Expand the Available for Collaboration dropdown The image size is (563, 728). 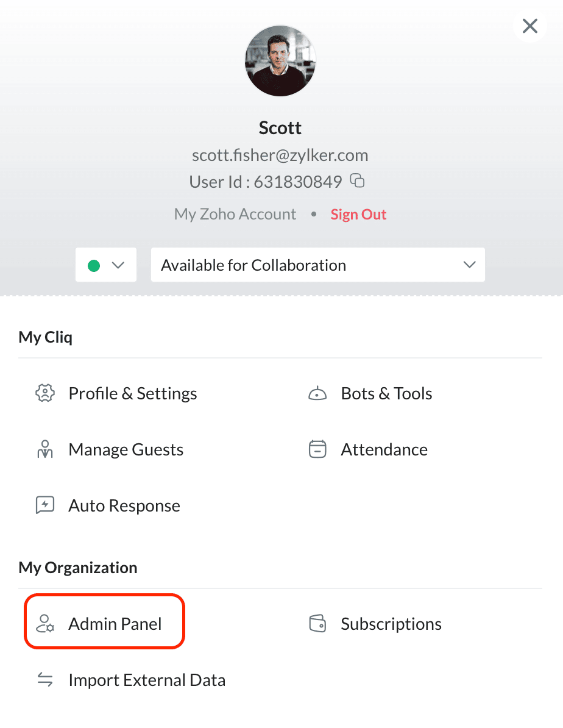(317, 265)
